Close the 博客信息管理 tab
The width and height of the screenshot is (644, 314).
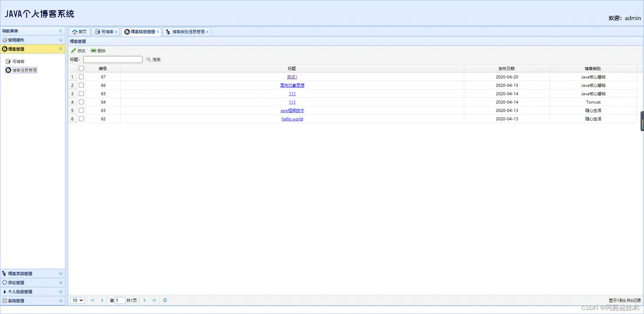pos(158,32)
